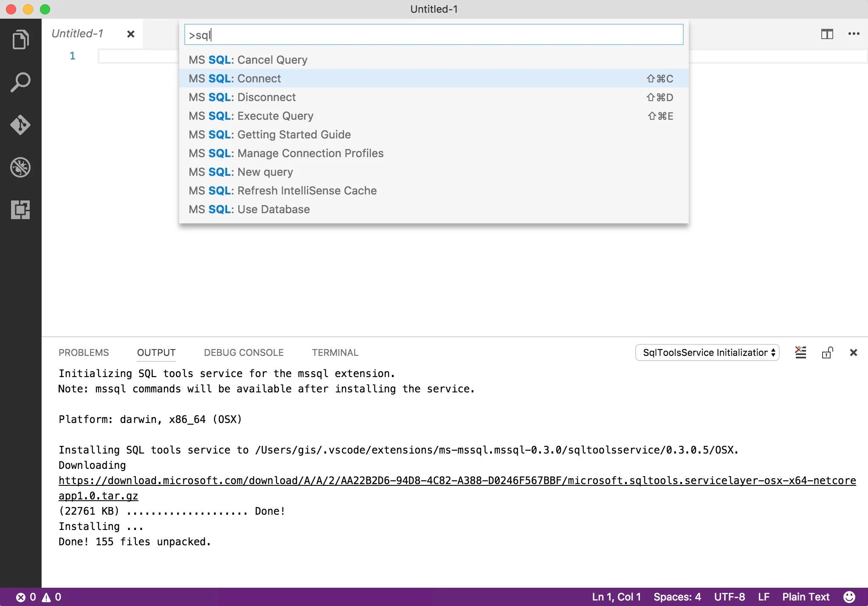Expand the SqlToolsService Initialization output dropdown
This screenshot has height=606, width=868.
(707, 352)
